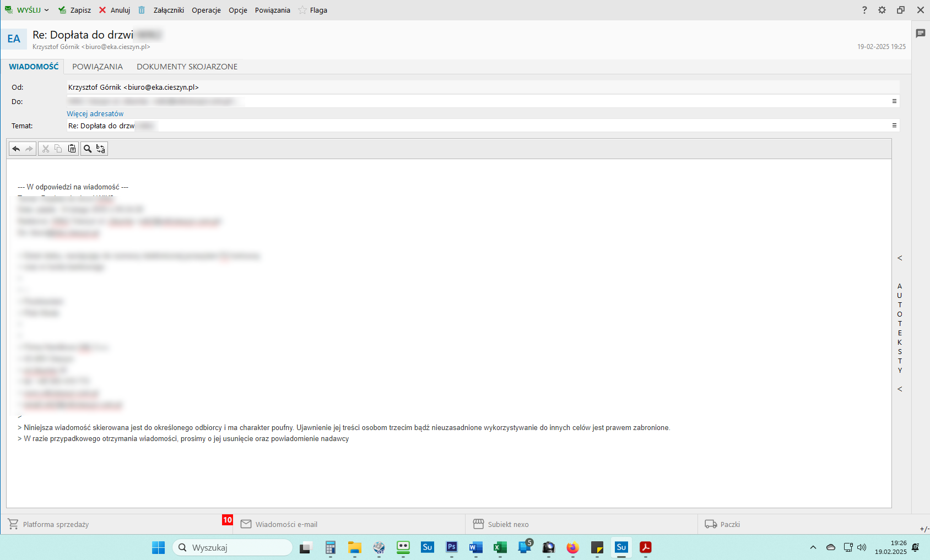Viewport: 930px width, 560px height.
Task: Expand the WYŚLIJ dropdown arrow
Action: coord(47,10)
